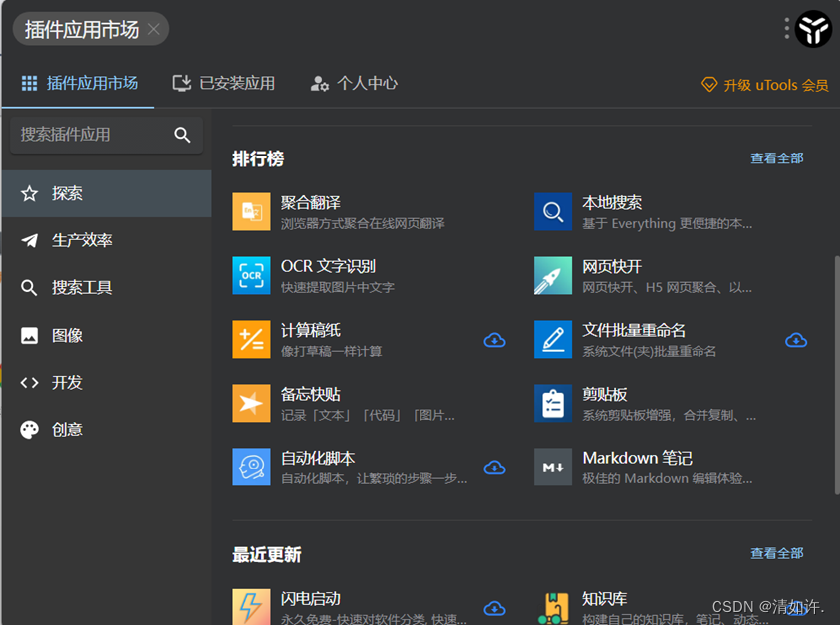Screen dimensions: 840x625
Task: Switch to the 已安装应用 tab
Action: point(224,83)
